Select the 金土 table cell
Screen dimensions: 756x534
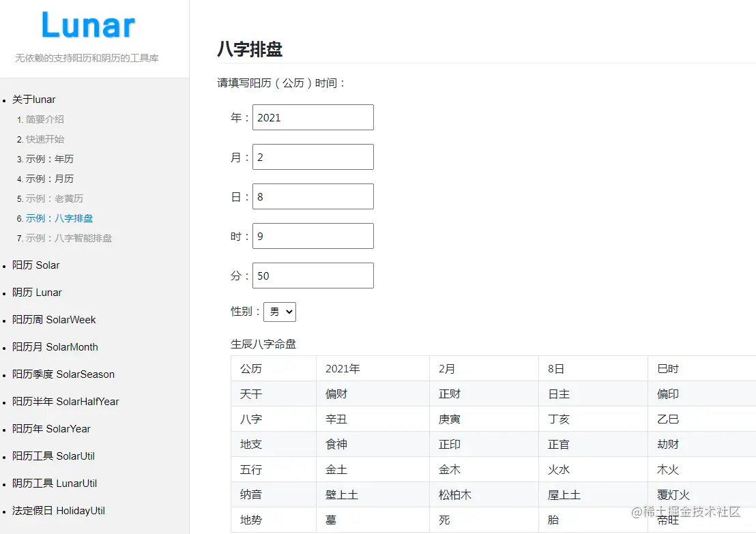click(x=373, y=469)
